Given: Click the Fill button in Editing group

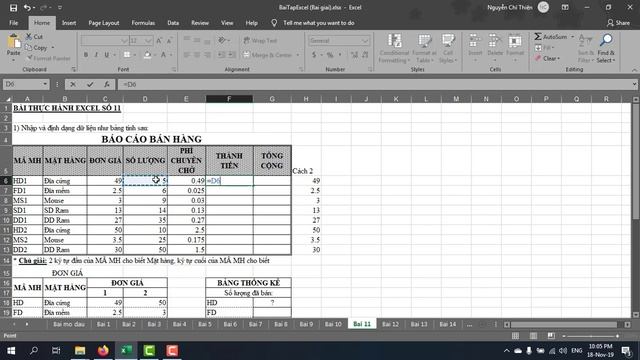Looking at the screenshot, I should click(544, 48).
